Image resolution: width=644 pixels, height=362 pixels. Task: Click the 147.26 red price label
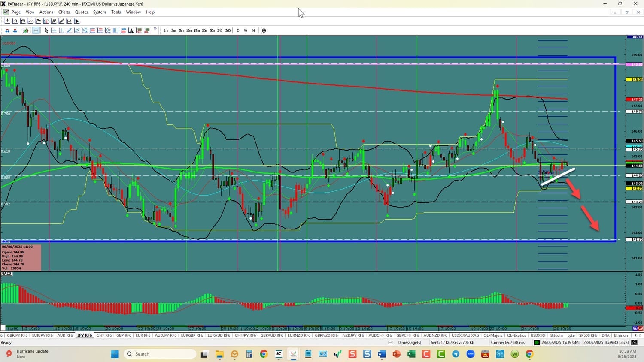tap(635, 99)
